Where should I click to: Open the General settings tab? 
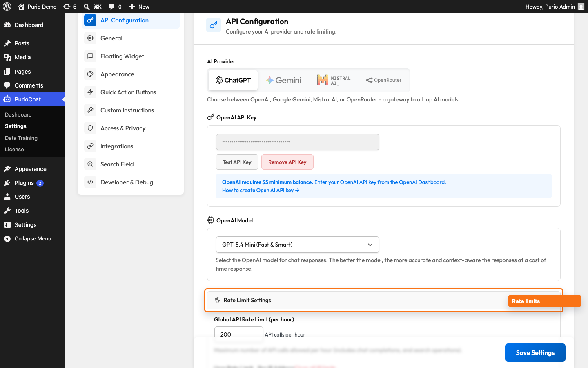point(131,38)
